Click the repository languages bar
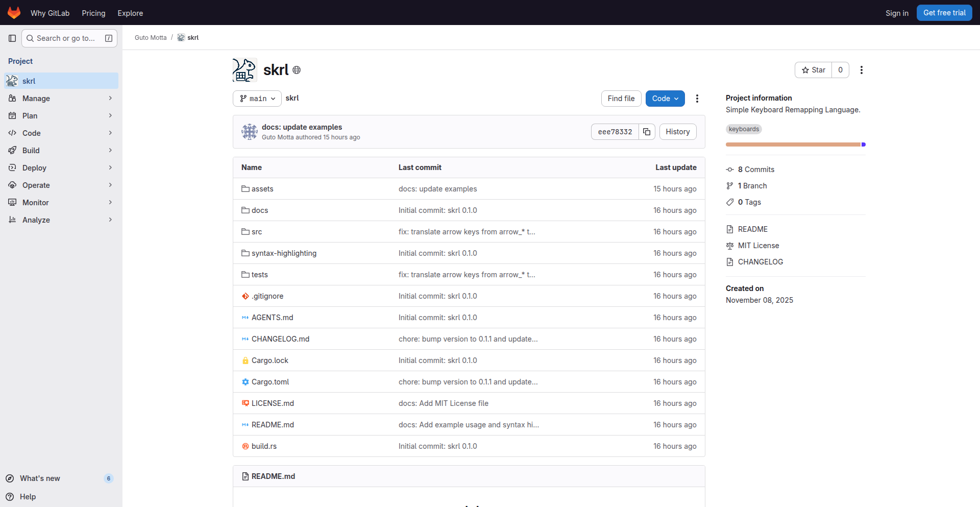Image resolution: width=980 pixels, height=507 pixels. pyautogui.click(x=796, y=144)
